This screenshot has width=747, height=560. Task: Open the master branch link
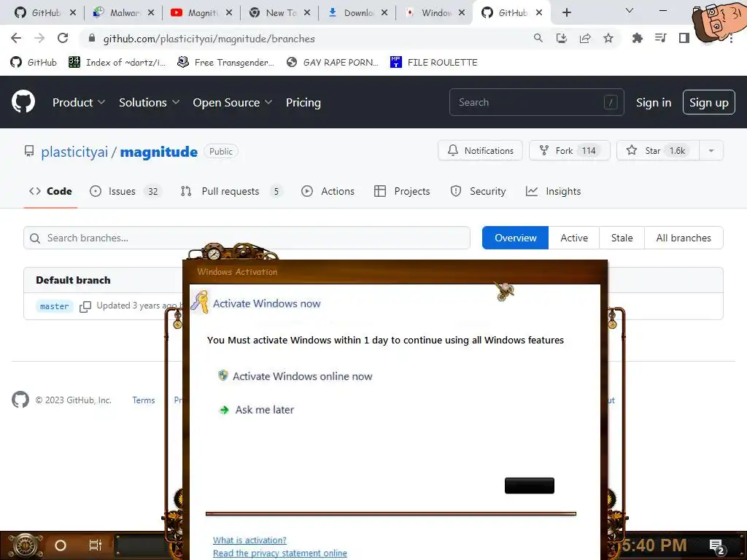click(54, 306)
